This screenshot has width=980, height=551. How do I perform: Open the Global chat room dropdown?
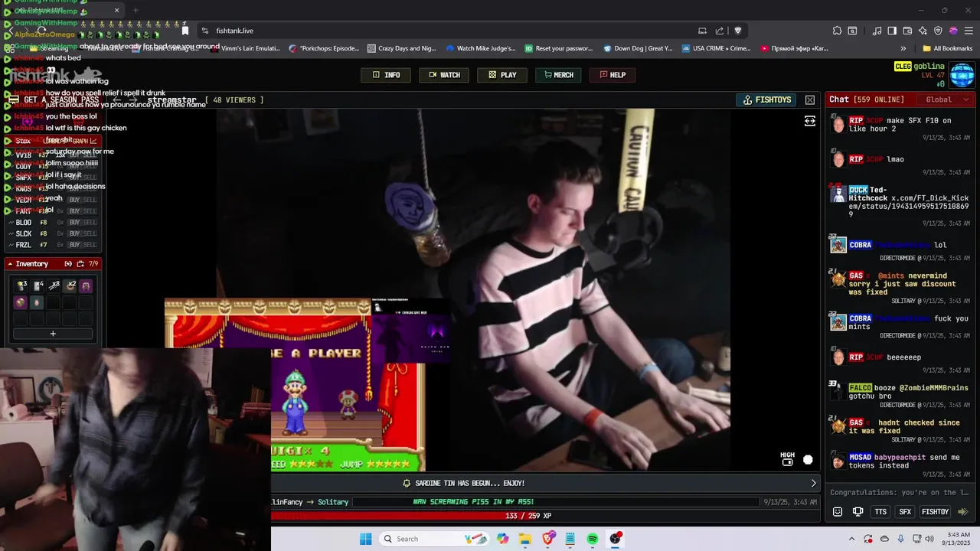[946, 99]
